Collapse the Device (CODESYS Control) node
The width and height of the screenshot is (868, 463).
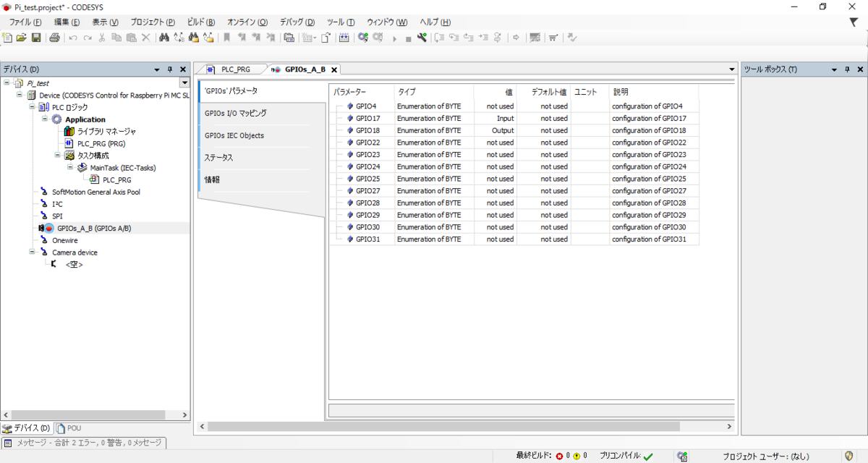[20, 95]
